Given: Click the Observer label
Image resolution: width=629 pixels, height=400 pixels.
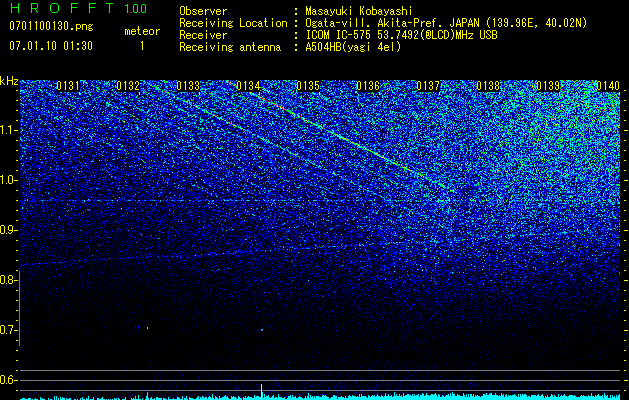Looking at the screenshot, I should 203,11.
